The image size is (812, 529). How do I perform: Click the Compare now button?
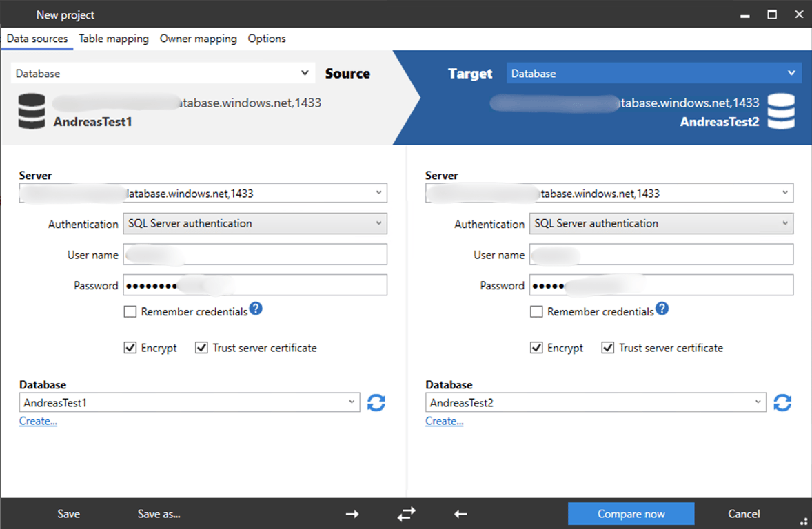point(631,514)
